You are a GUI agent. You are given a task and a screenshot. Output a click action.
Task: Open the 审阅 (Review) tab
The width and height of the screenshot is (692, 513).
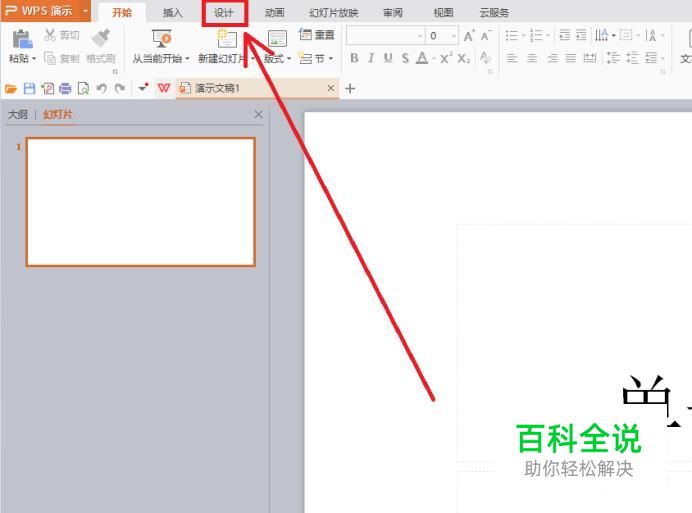[393, 13]
